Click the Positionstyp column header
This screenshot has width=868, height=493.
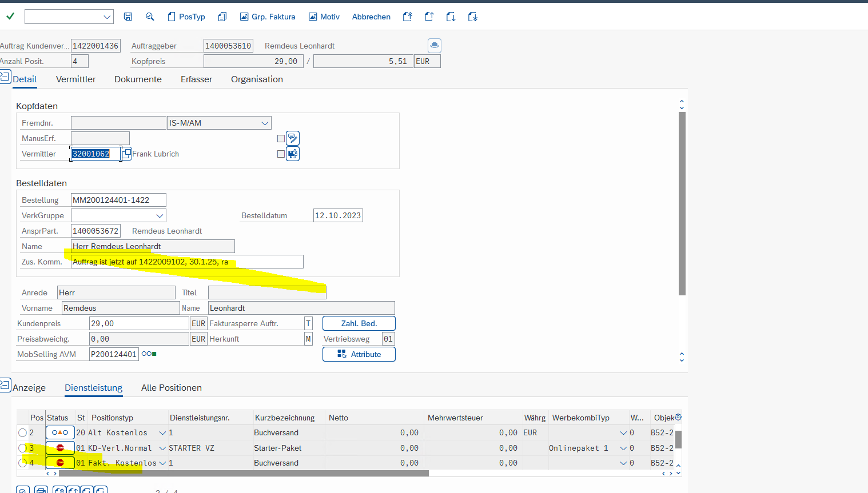pyautogui.click(x=129, y=418)
